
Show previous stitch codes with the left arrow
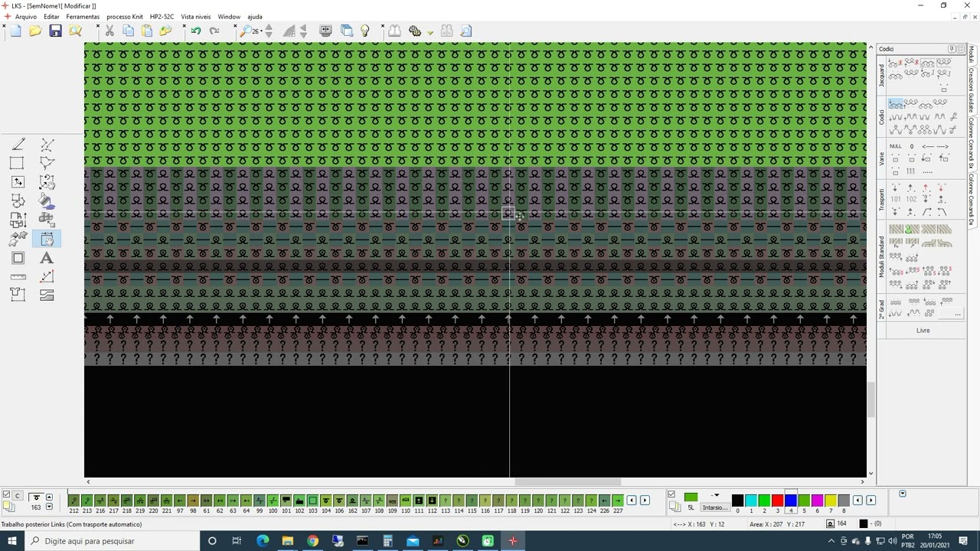pyautogui.click(x=632, y=500)
